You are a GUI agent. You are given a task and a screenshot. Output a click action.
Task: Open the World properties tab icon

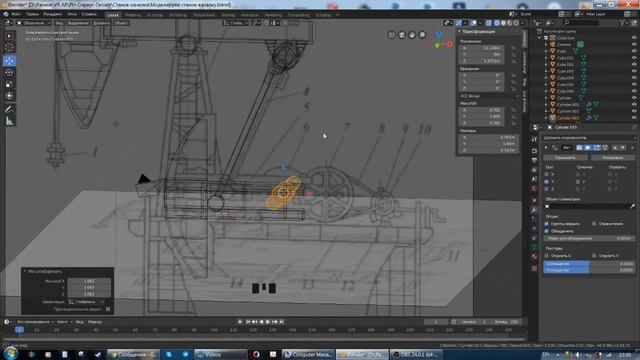534,189
